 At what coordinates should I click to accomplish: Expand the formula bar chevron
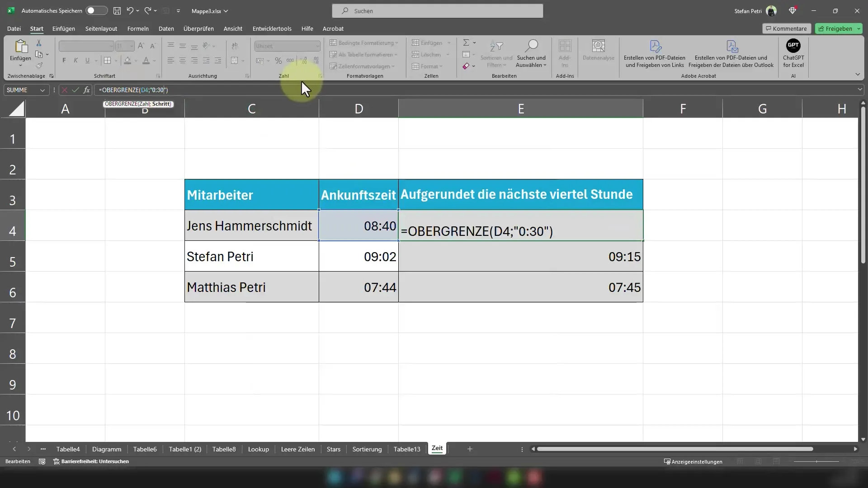pos(859,89)
